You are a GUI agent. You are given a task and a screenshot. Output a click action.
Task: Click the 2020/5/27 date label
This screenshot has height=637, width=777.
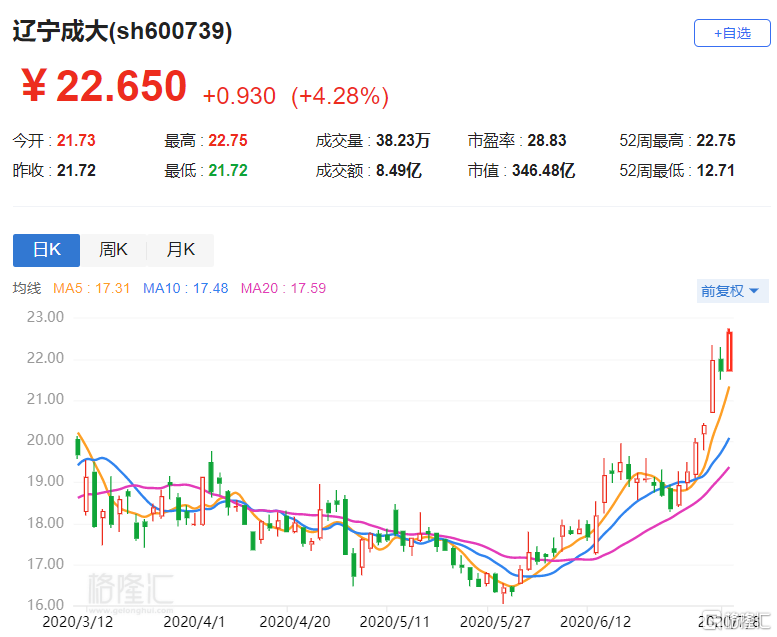[495, 622]
